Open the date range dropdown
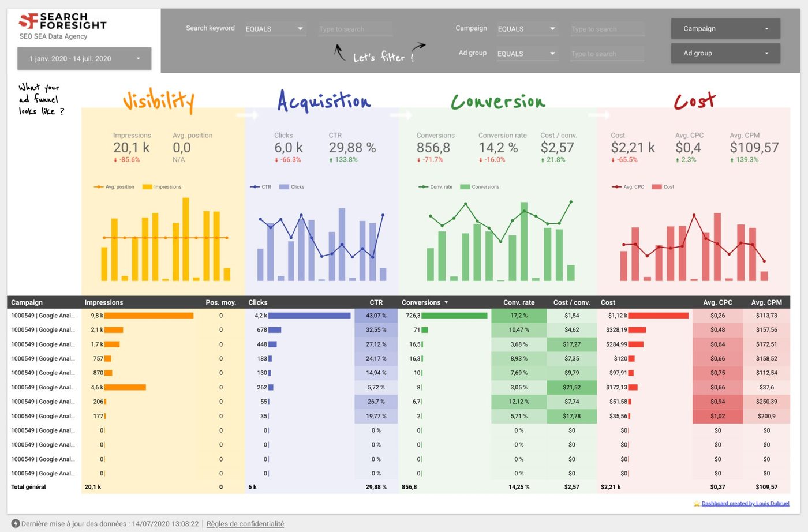This screenshot has width=808, height=532. pos(84,58)
